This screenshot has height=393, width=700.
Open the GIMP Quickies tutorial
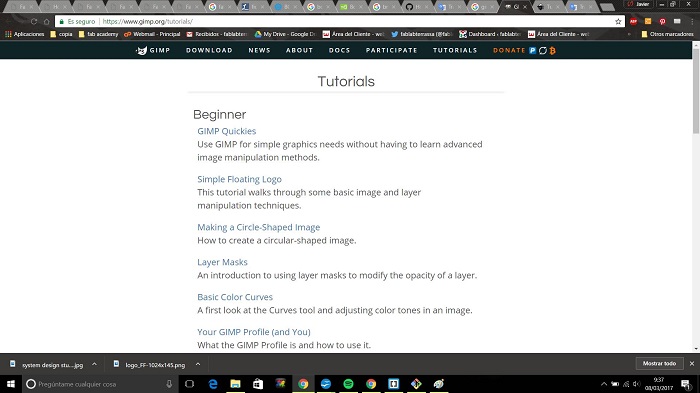point(227,131)
